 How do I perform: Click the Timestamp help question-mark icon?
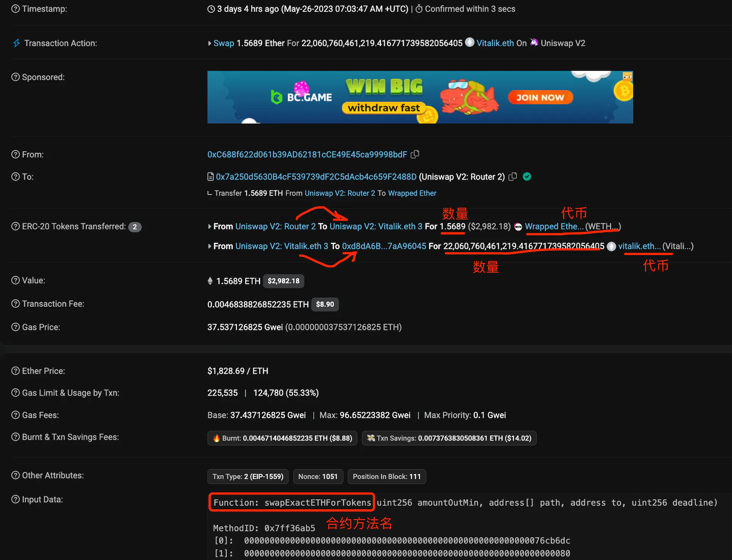click(x=15, y=9)
